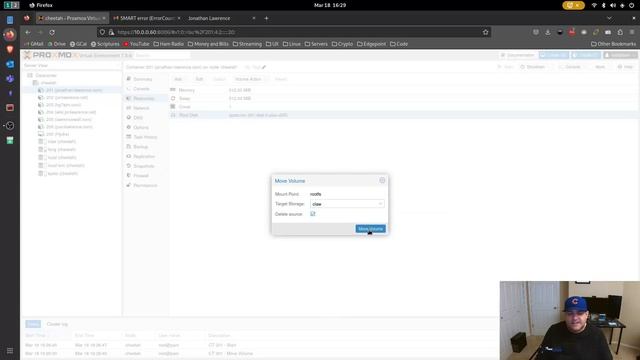Open the Permissions section icon

[x=129, y=185]
